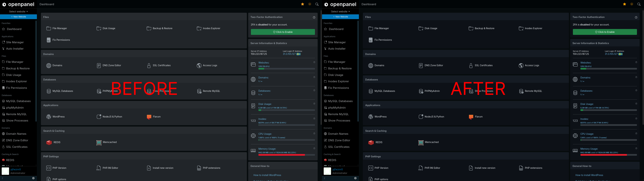Open Flarum tile in BEFORE dashboard
Image resolution: width=644 pixels, height=181 pixels.
[153, 117]
